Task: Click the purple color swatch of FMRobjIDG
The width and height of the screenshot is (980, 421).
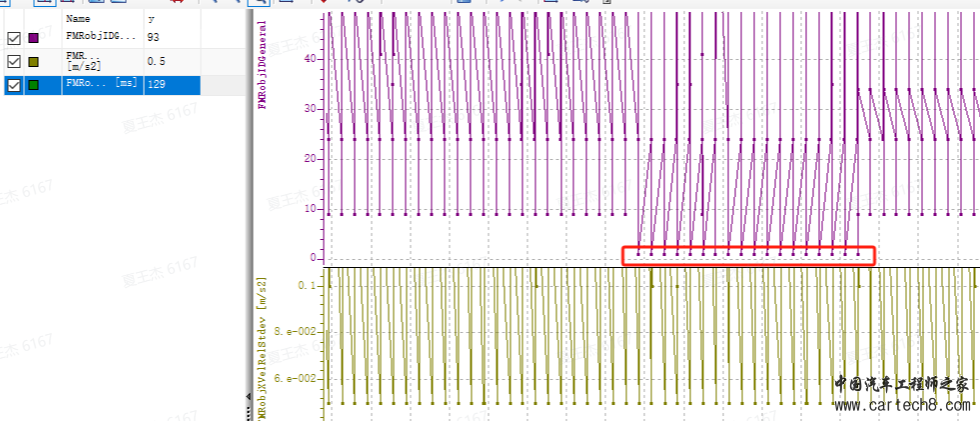Action: 34,38
